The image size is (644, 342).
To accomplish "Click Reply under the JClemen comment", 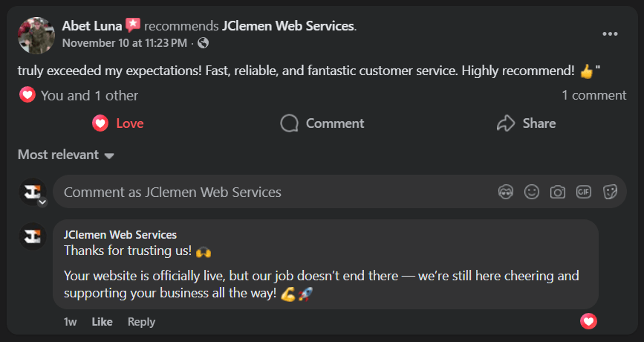I will pos(141,322).
